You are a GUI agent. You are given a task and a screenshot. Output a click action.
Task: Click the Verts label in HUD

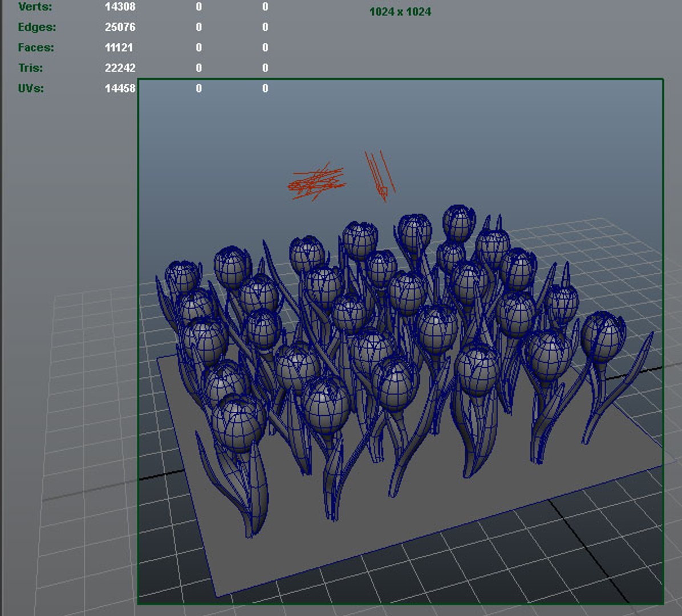pyautogui.click(x=35, y=6)
